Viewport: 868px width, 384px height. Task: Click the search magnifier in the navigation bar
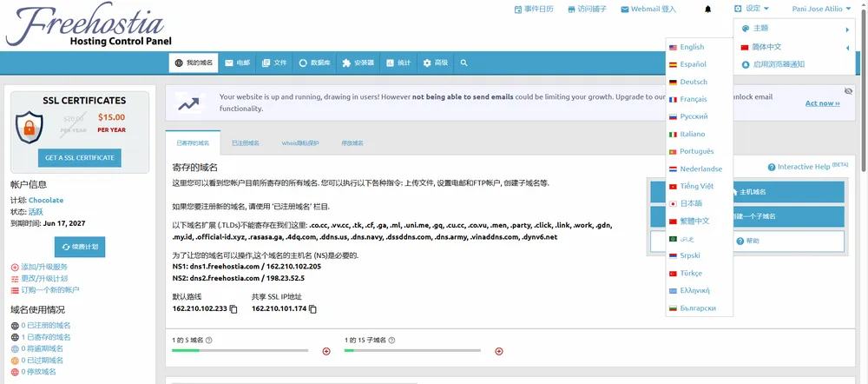pyautogui.click(x=464, y=63)
